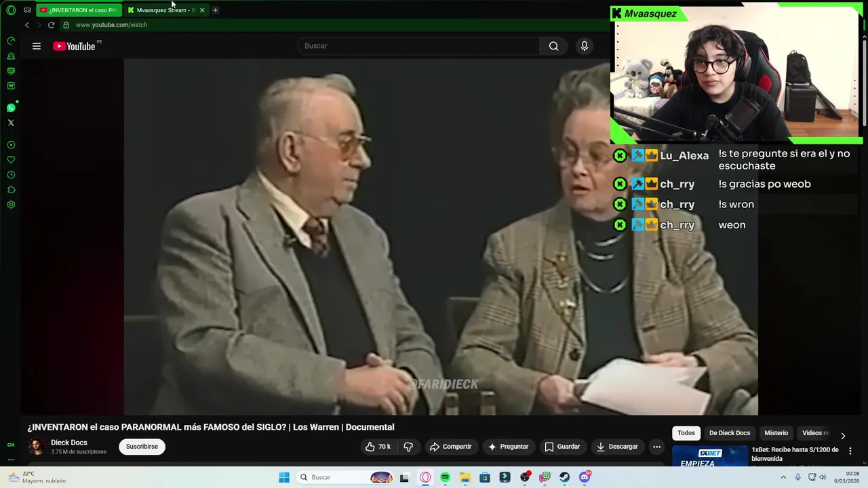Click the Compartir share button
Viewport: 868px width, 488px height.
pyautogui.click(x=450, y=447)
